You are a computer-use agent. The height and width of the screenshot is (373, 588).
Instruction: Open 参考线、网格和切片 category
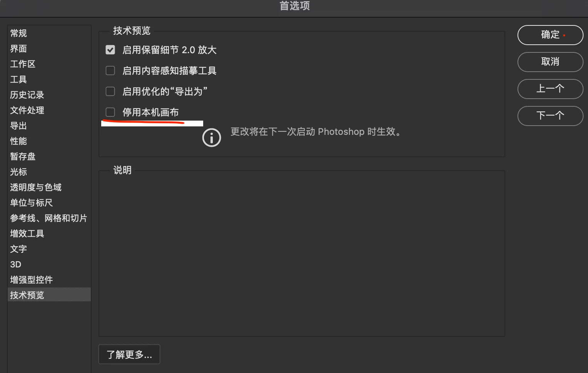49,218
